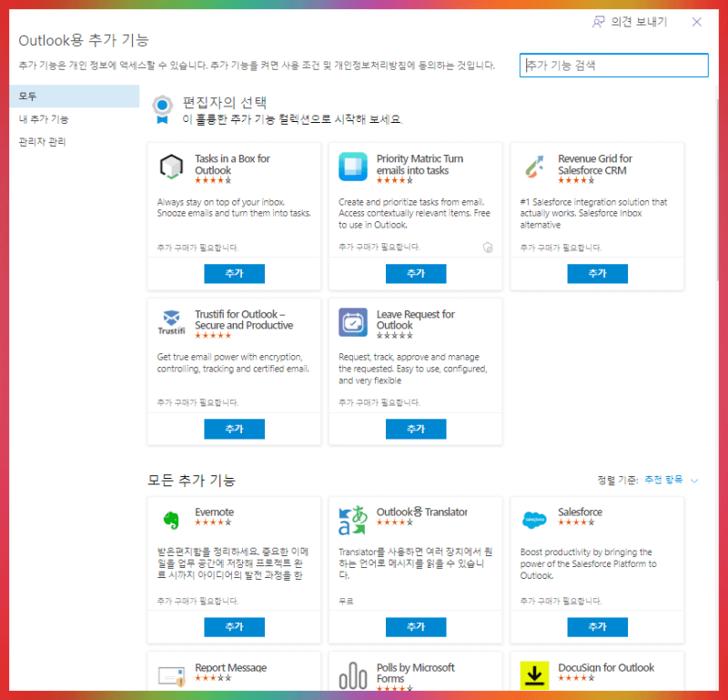
Task: Click the Tasks in a Box hexagon icon
Action: (171, 166)
